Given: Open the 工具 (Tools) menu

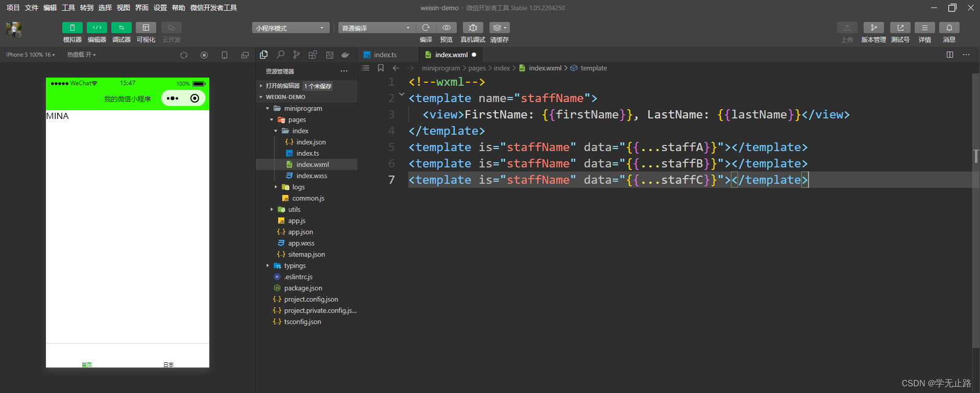Looking at the screenshot, I should pos(68,8).
